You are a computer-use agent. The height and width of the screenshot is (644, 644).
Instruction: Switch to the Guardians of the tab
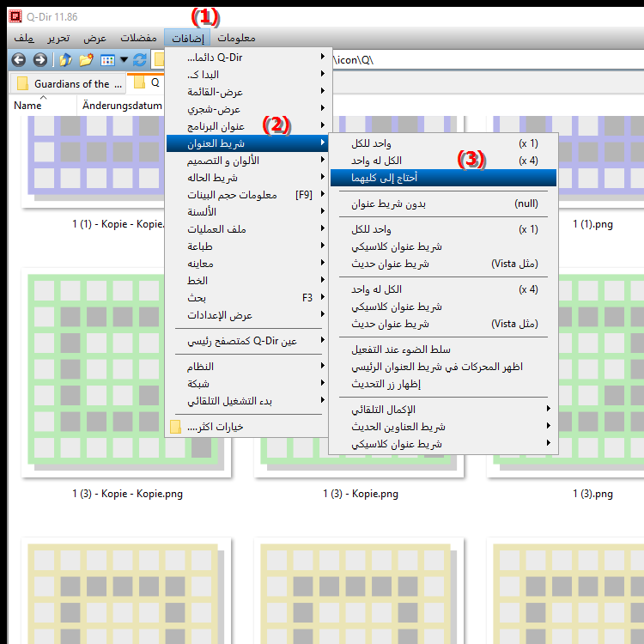(x=68, y=83)
